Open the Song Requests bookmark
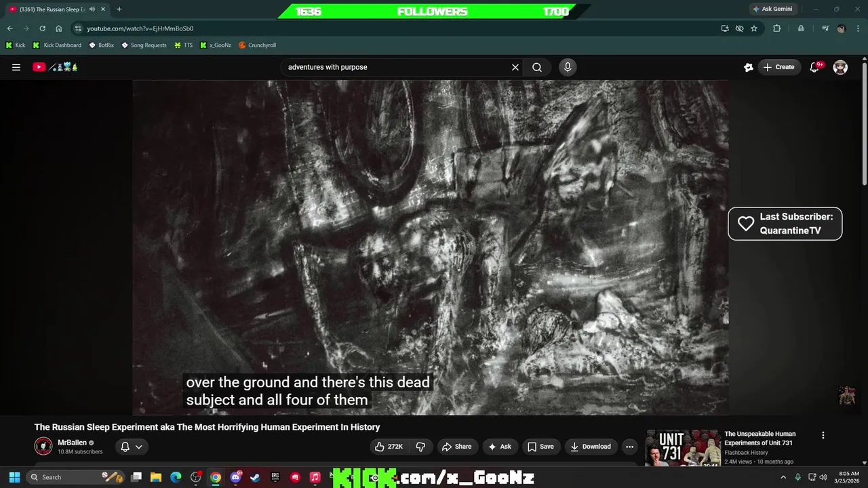The height and width of the screenshot is (488, 868). 144,45
